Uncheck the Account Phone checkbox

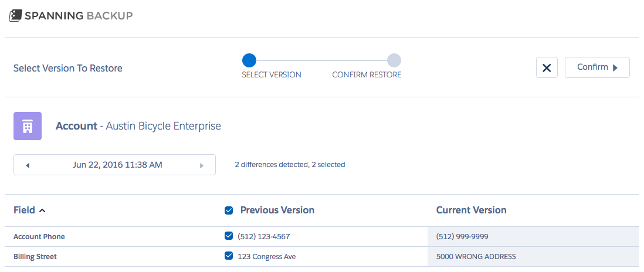click(x=229, y=236)
